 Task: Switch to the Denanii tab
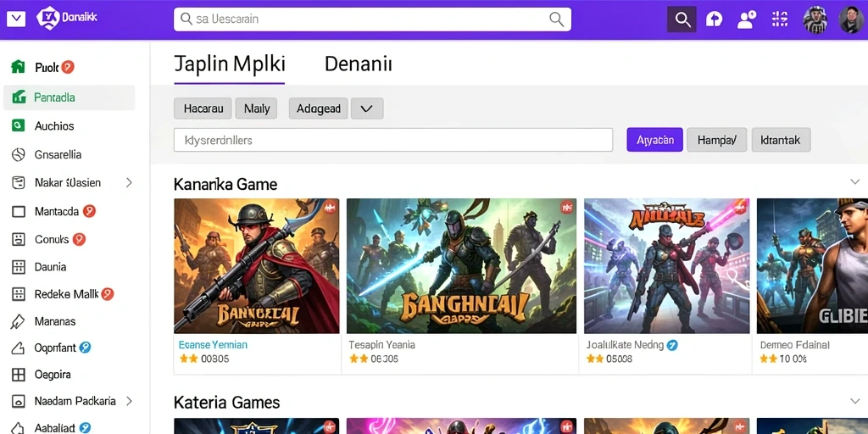pyautogui.click(x=359, y=64)
